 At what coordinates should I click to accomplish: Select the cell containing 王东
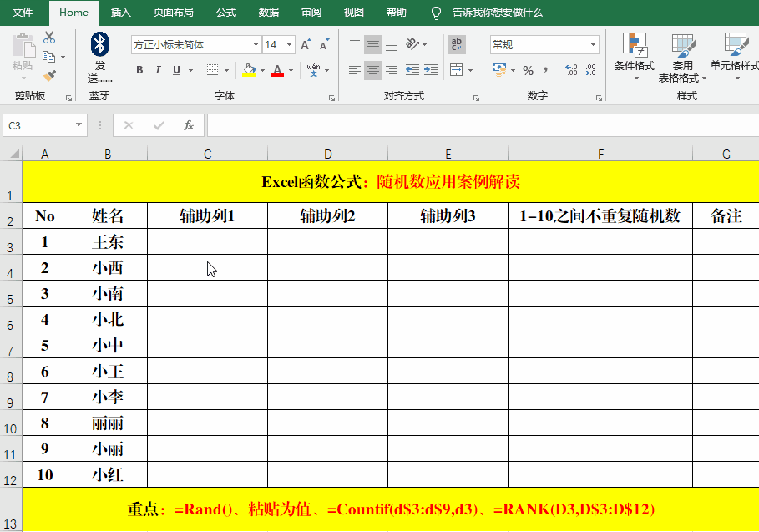tap(108, 242)
